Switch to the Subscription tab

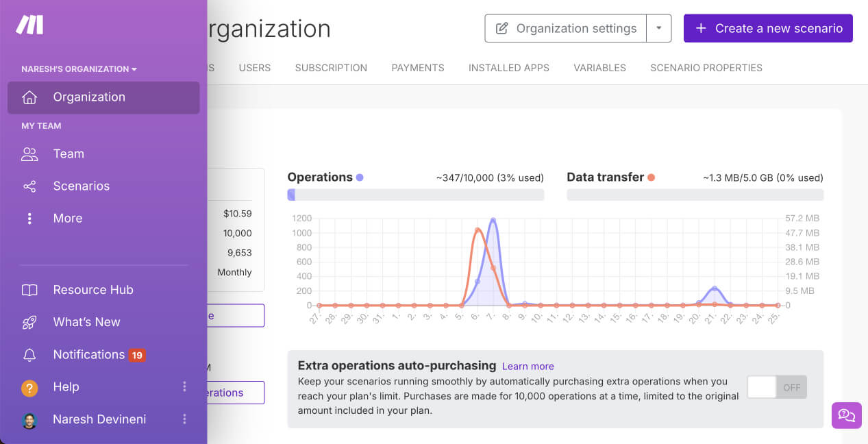pyautogui.click(x=331, y=67)
